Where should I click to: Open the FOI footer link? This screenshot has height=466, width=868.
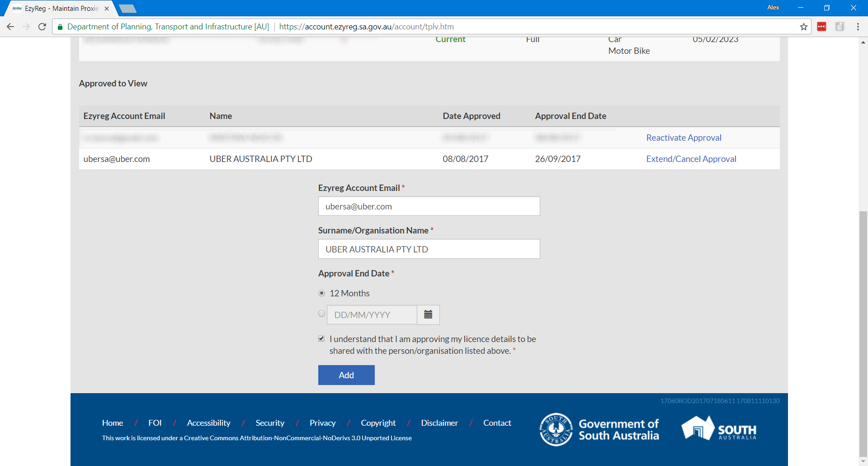pyautogui.click(x=155, y=423)
